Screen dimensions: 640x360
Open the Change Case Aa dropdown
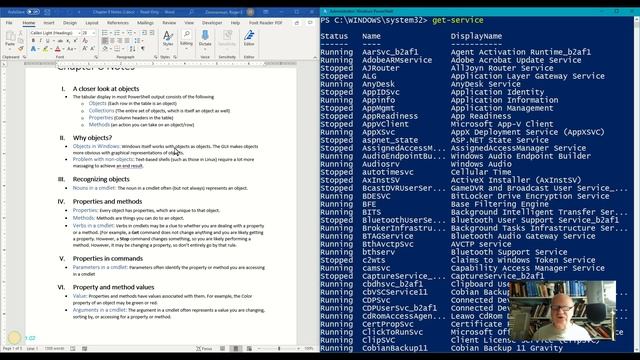tap(71, 49)
